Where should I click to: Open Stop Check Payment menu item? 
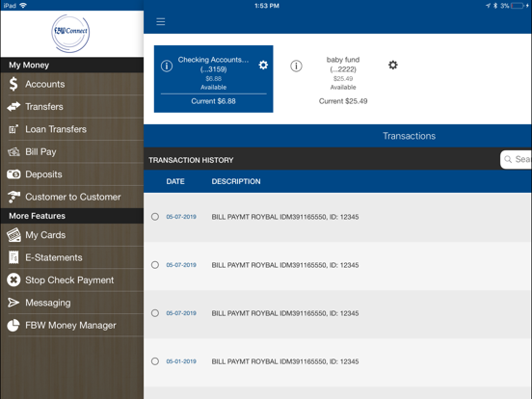[x=72, y=279]
